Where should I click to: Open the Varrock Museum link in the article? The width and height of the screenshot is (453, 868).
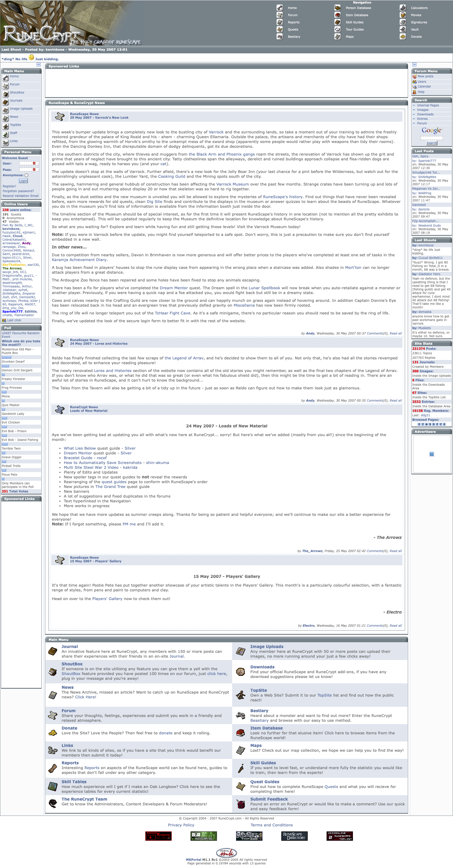[232, 184]
